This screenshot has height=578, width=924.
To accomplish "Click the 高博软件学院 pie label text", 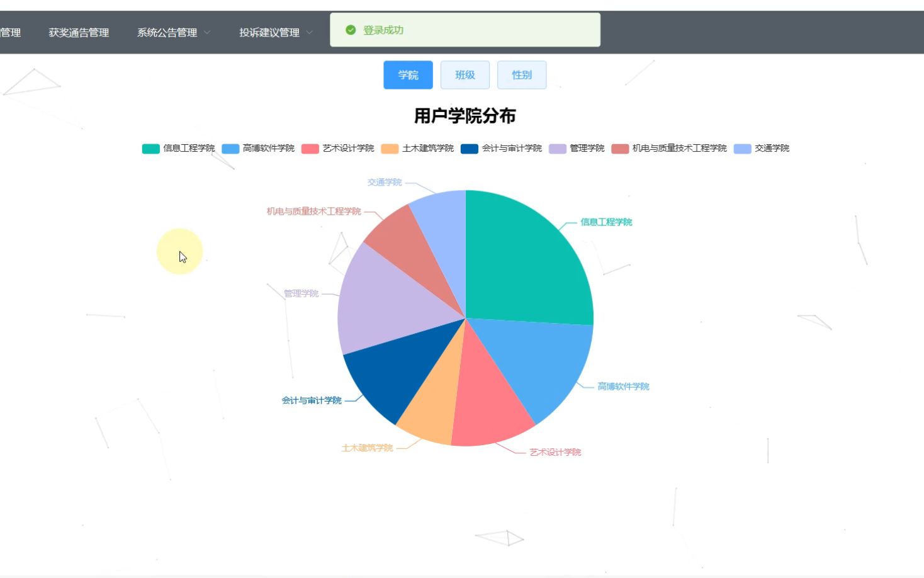I will point(623,387).
